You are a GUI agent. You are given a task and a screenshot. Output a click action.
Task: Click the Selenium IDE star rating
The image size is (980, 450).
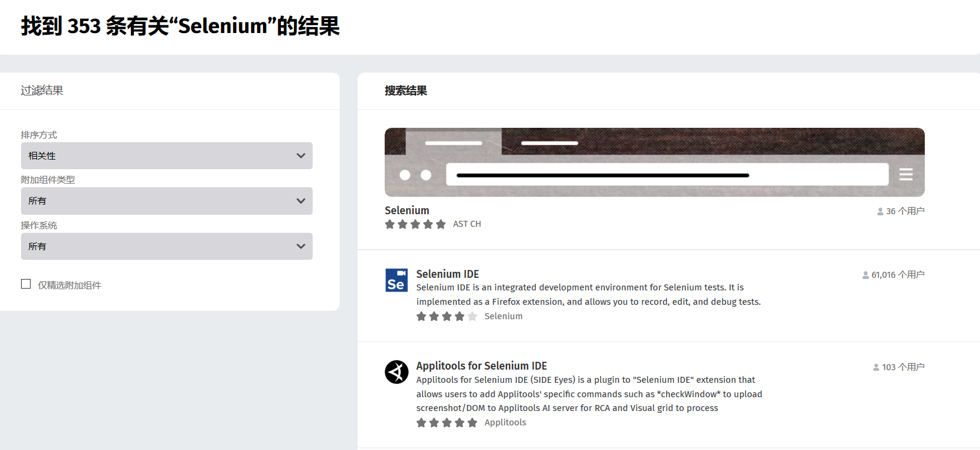click(x=447, y=316)
